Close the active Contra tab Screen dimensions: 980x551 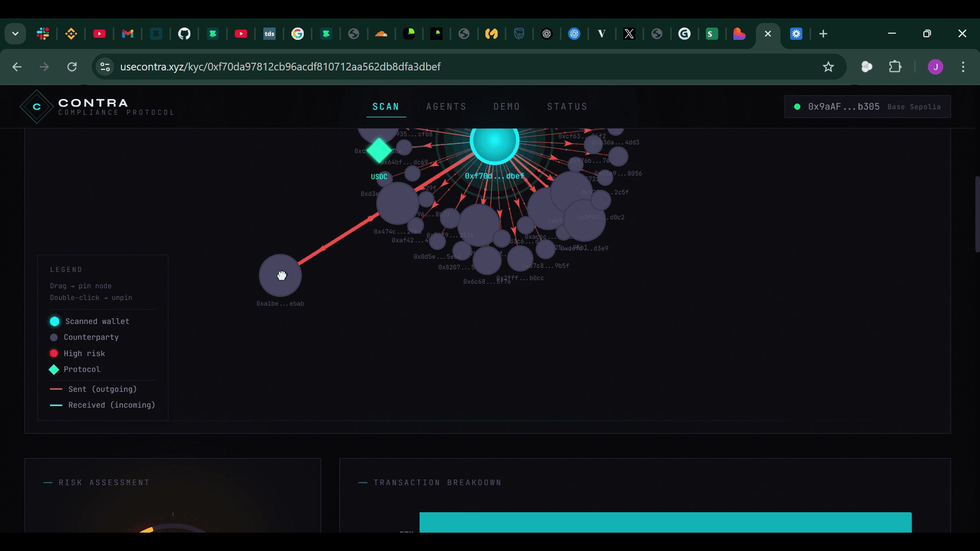pyautogui.click(x=768, y=34)
